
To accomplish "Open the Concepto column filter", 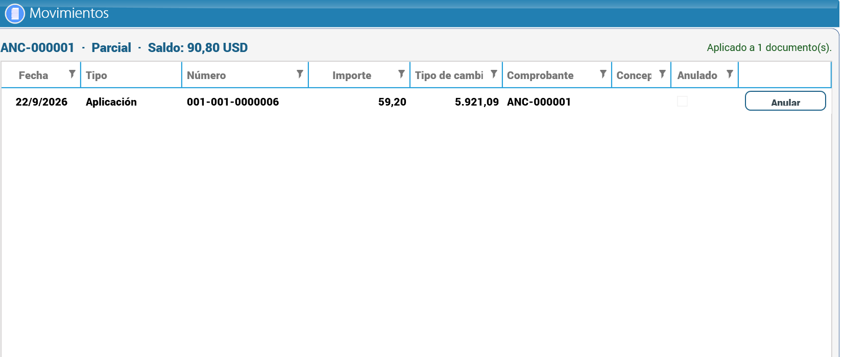I will [662, 74].
